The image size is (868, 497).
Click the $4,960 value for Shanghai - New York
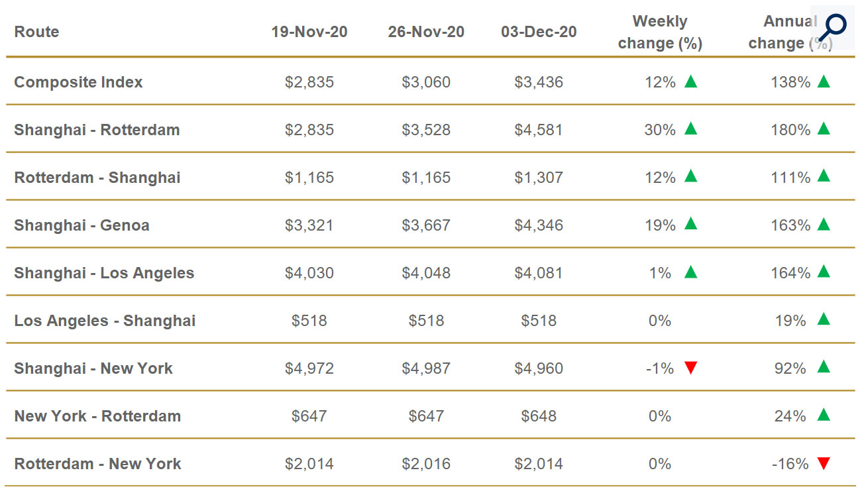point(539,368)
